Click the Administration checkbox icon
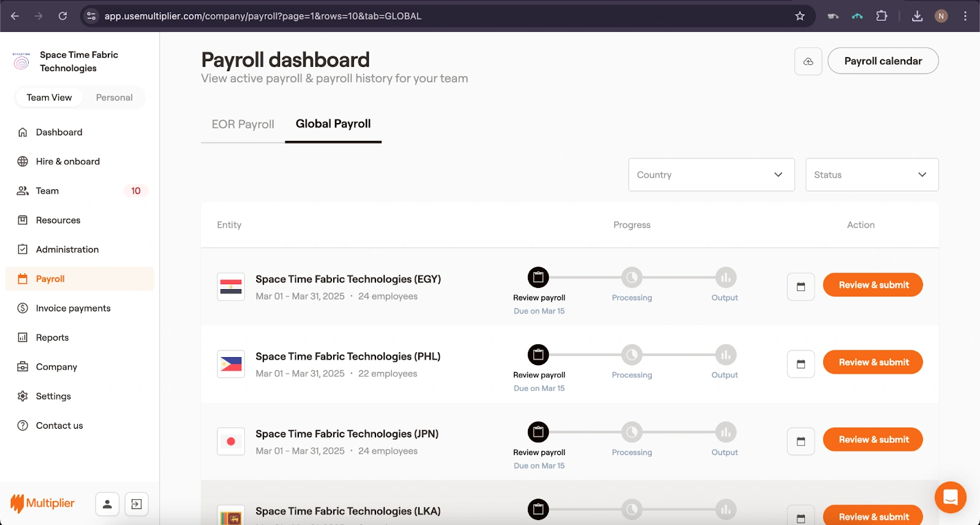980x525 pixels. (x=23, y=249)
